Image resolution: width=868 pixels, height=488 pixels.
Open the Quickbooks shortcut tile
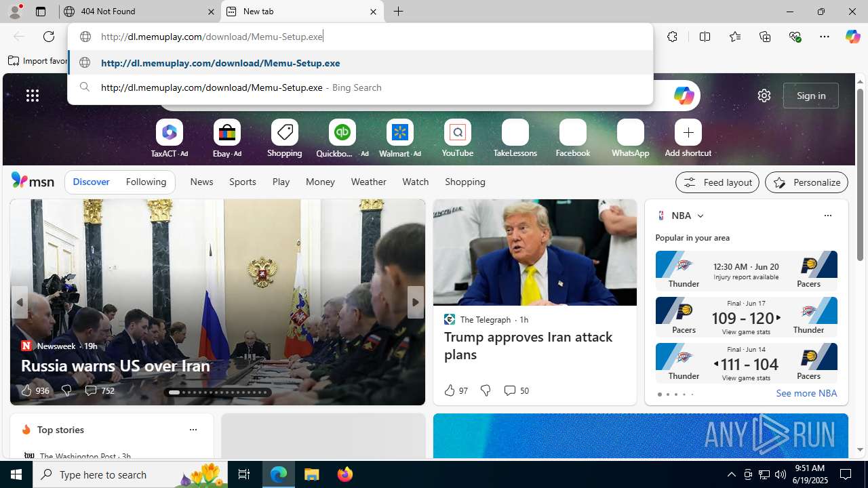[342, 139]
